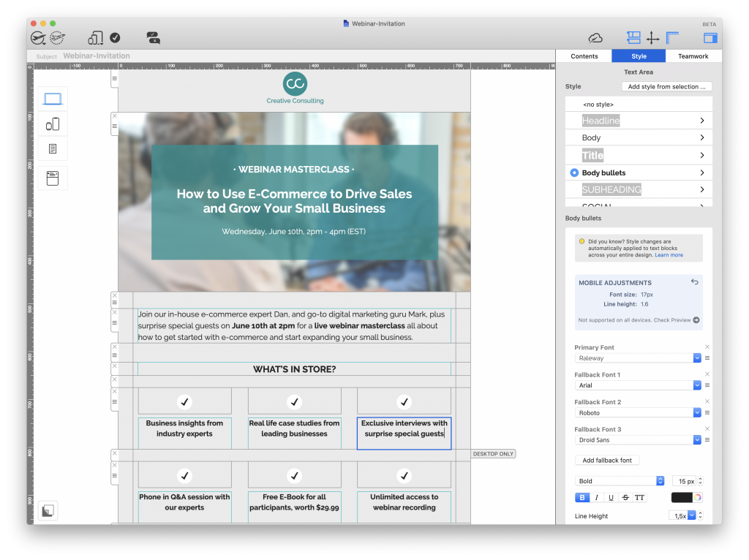Click the crosshair guides icon
This screenshot has width=749, height=560.
point(653,38)
